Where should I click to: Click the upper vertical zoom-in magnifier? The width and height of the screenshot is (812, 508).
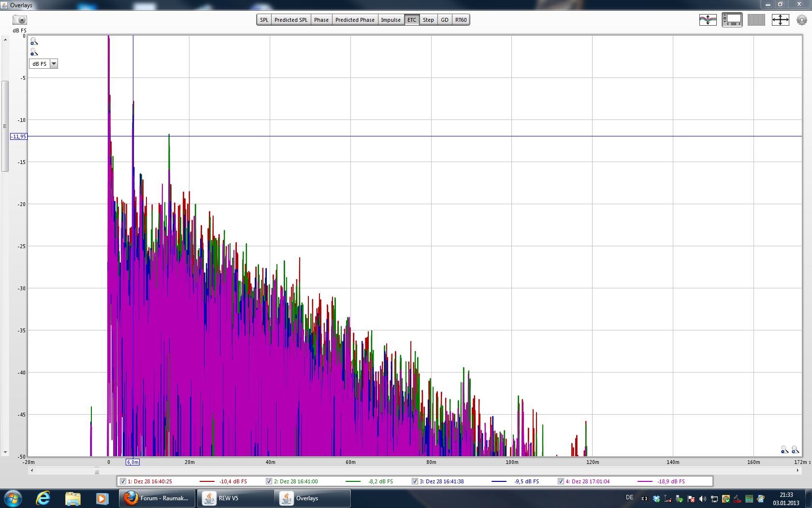[x=34, y=42]
